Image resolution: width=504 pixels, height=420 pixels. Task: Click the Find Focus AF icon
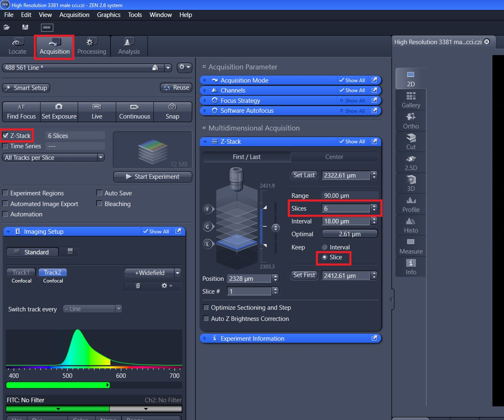(21, 107)
